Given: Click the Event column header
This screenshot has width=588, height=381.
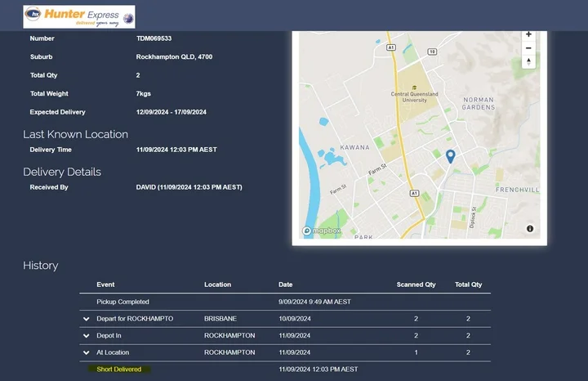Looking at the screenshot, I should (x=105, y=285).
